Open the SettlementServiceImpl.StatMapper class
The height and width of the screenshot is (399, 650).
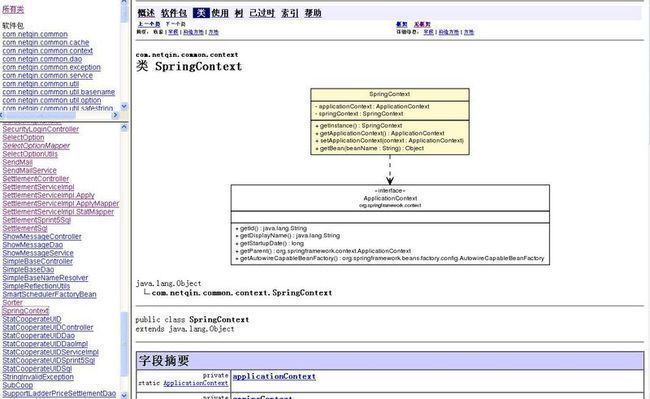click(x=58, y=212)
